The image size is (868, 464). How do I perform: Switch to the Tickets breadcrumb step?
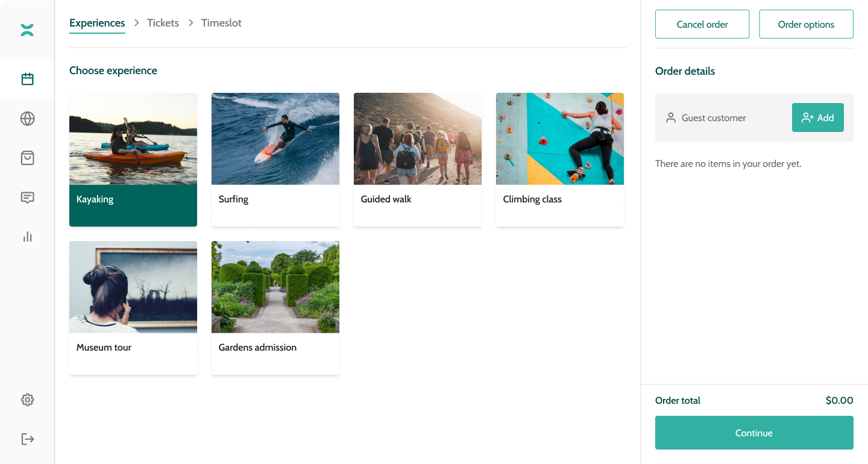point(162,22)
